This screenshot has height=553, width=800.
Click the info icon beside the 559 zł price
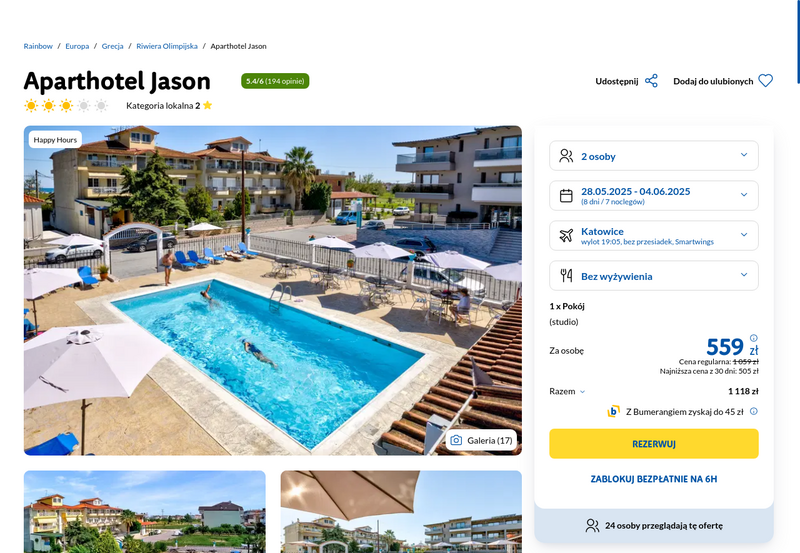754,338
